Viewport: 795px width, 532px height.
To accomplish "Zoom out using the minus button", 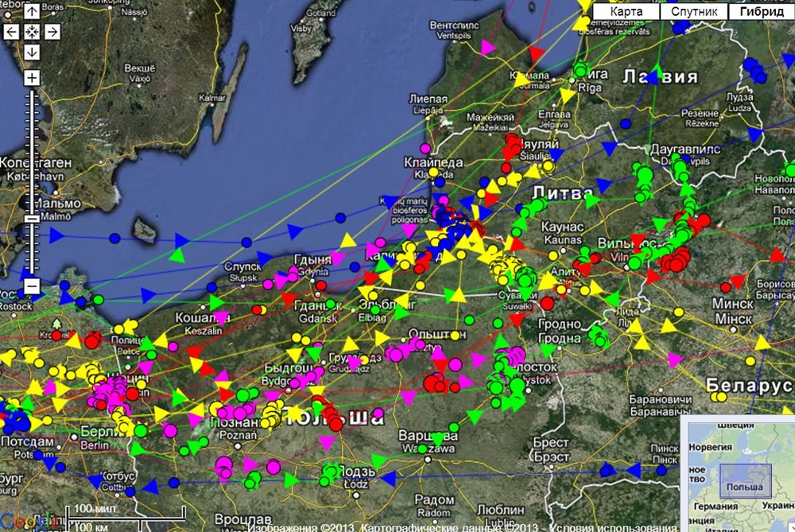I will (32, 286).
